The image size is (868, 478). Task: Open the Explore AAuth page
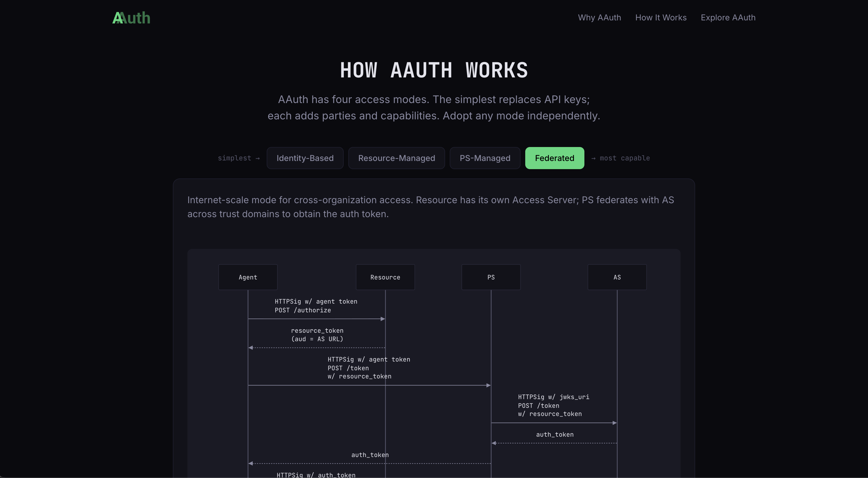(728, 17)
